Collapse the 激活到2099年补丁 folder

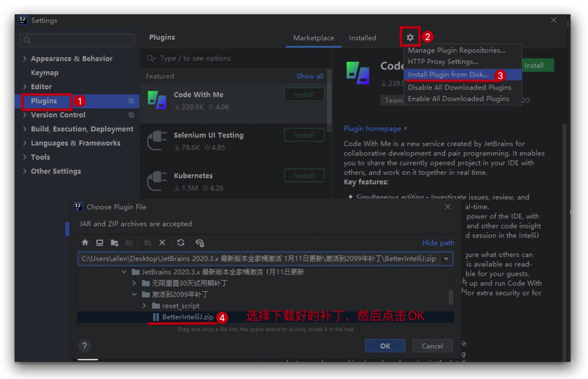point(134,294)
